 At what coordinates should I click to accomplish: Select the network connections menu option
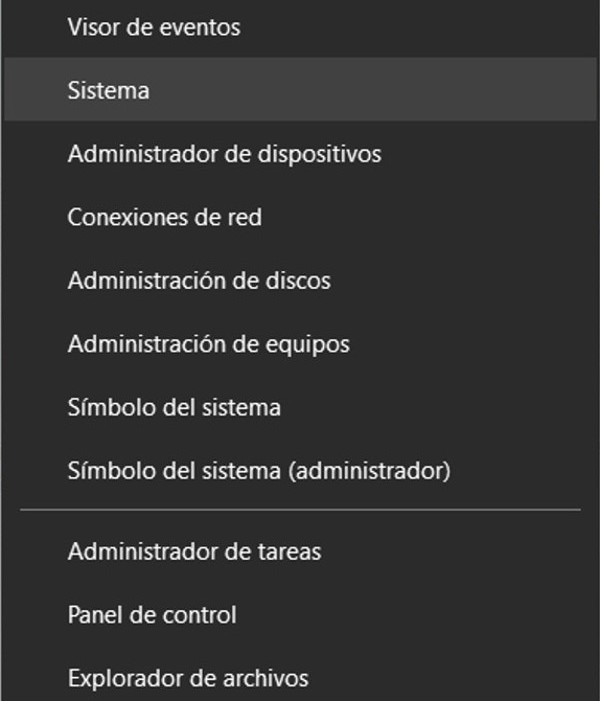(165, 217)
